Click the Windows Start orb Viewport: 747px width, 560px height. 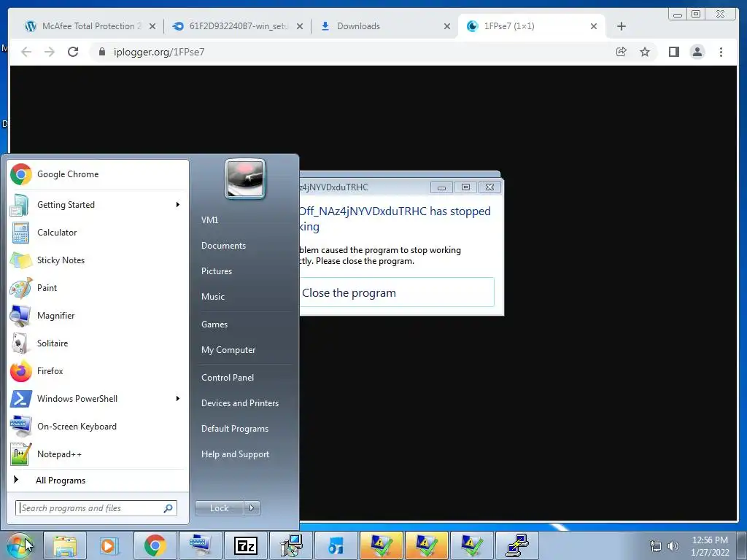point(20,545)
